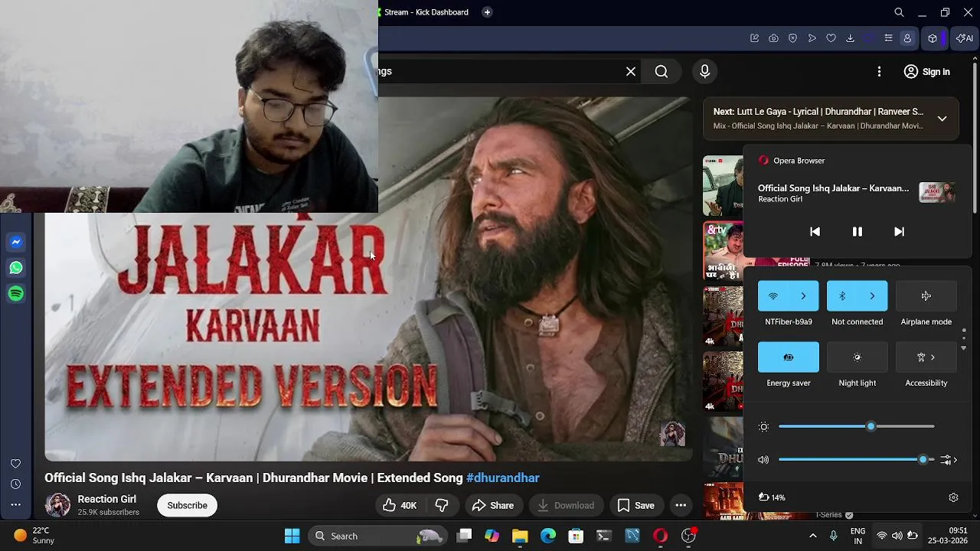Share the video
This screenshot has width=980, height=551.
pyautogui.click(x=493, y=505)
